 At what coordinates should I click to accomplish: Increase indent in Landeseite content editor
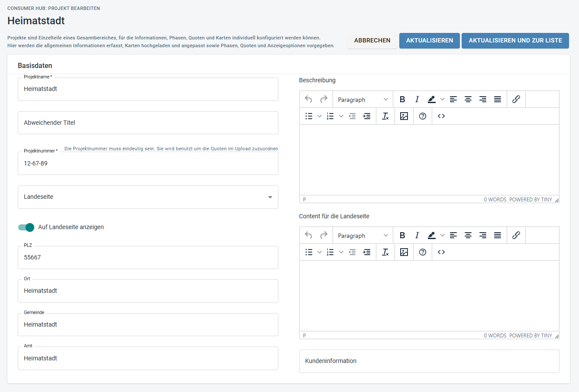367,252
